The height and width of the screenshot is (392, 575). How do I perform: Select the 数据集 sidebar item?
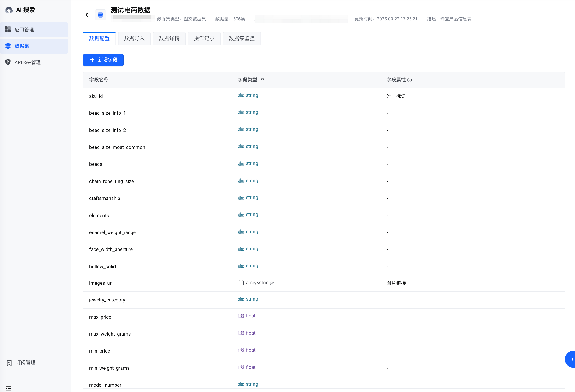pos(22,46)
